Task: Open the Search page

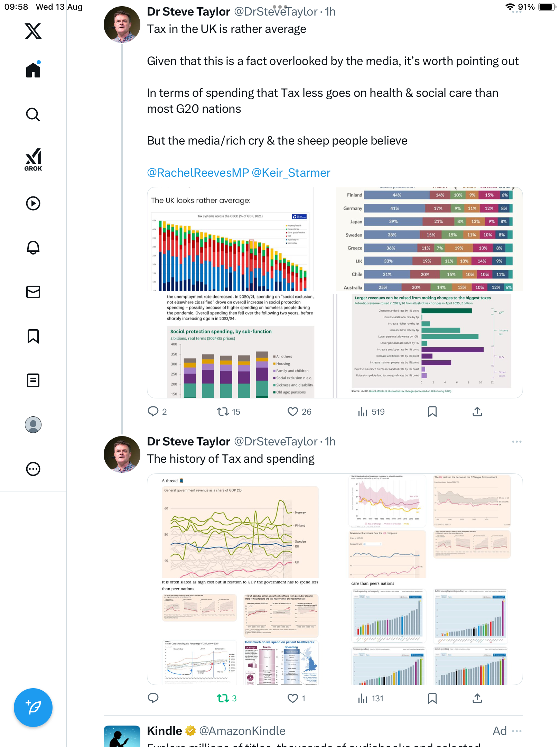Action: click(x=33, y=114)
